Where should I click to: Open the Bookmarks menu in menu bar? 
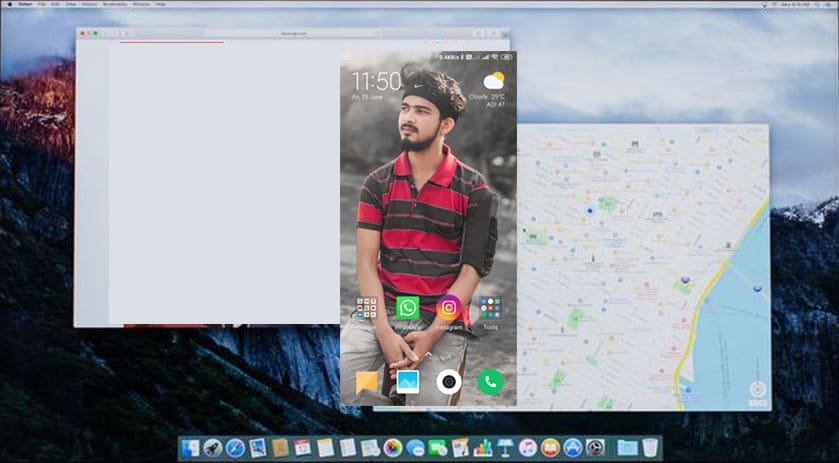click(116, 4)
